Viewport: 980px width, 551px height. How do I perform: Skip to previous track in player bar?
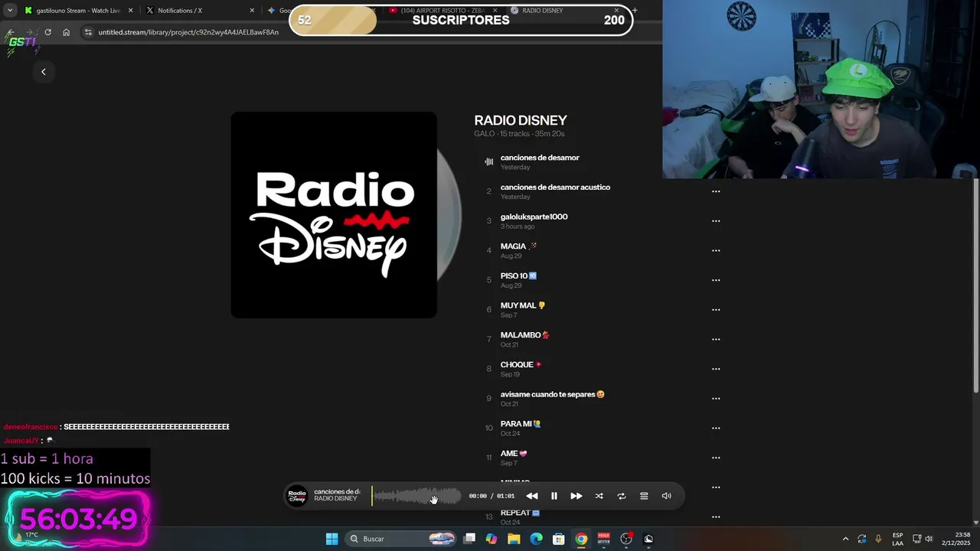[x=531, y=496]
